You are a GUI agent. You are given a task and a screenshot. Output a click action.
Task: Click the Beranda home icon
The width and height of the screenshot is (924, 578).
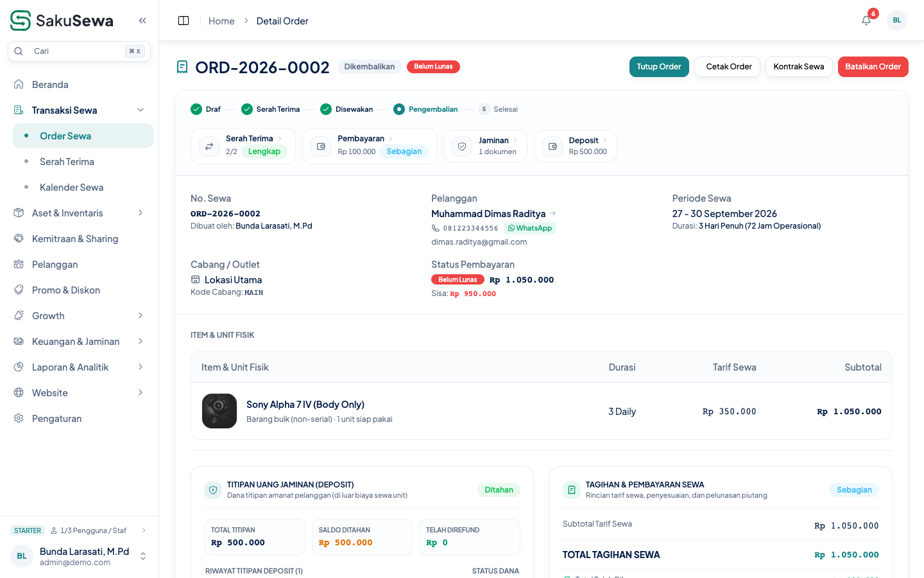point(19,84)
